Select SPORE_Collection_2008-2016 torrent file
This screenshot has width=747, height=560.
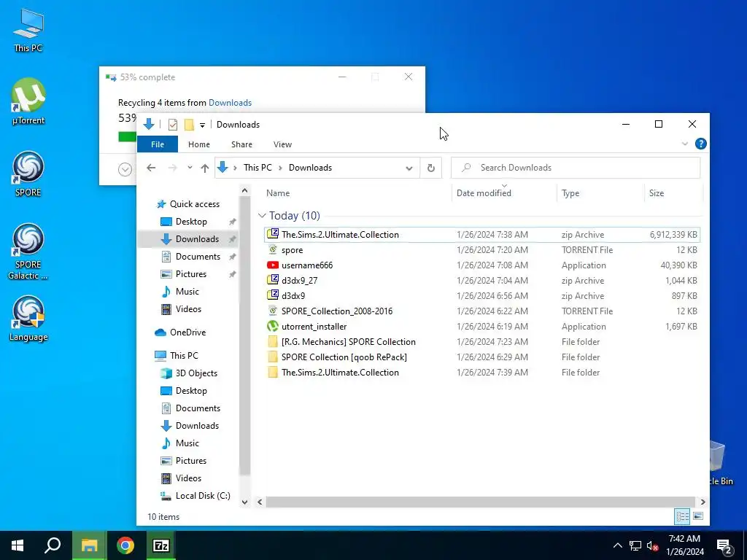(x=482, y=311)
